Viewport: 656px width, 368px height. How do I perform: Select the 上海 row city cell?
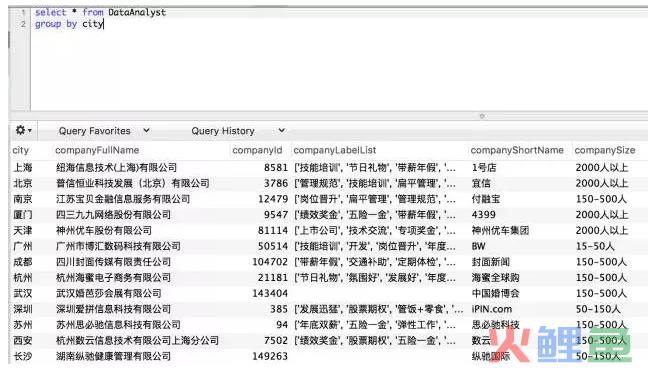pyautogui.click(x=23, y=168)
